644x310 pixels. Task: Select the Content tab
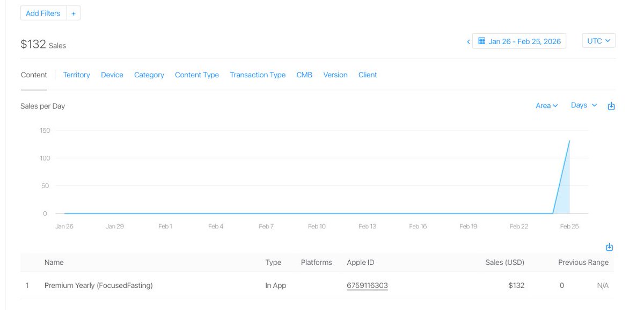34,75
